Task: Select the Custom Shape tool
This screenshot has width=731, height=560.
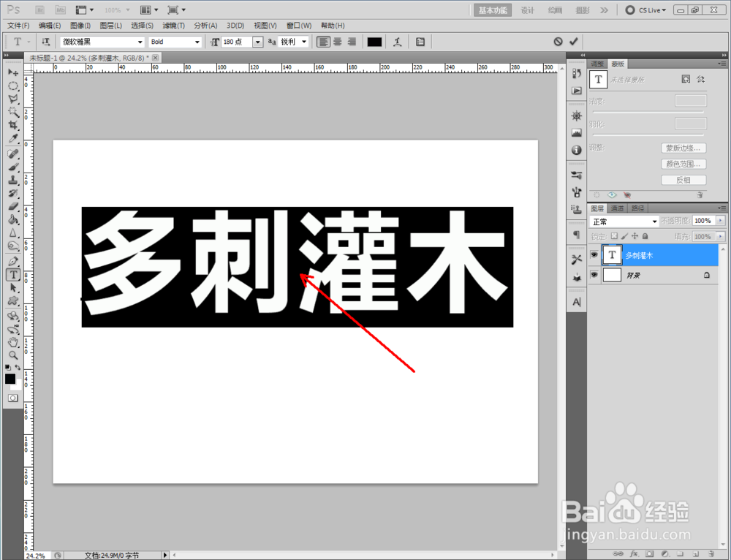Action: click(x=13, y=300)
